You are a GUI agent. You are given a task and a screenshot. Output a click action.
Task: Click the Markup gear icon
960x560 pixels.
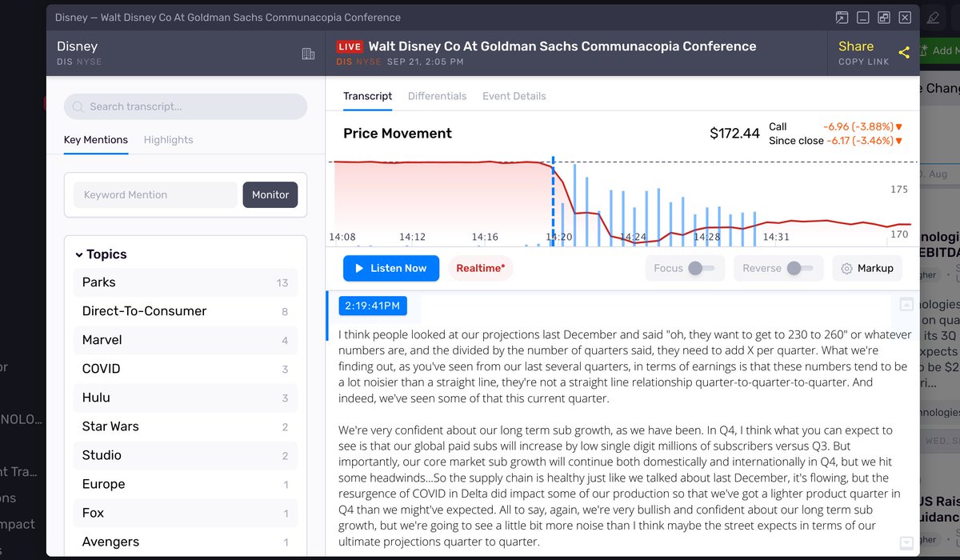[x=846, y=269]
